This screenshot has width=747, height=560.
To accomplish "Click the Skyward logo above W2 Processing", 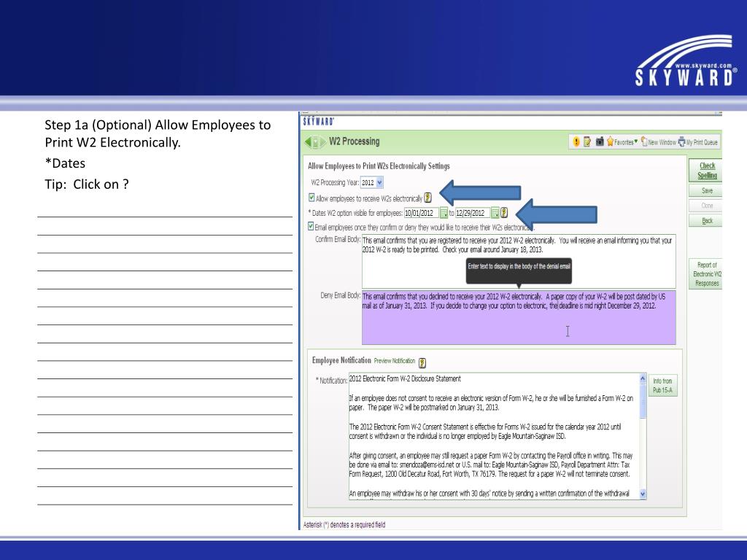I will coord(318,122).
